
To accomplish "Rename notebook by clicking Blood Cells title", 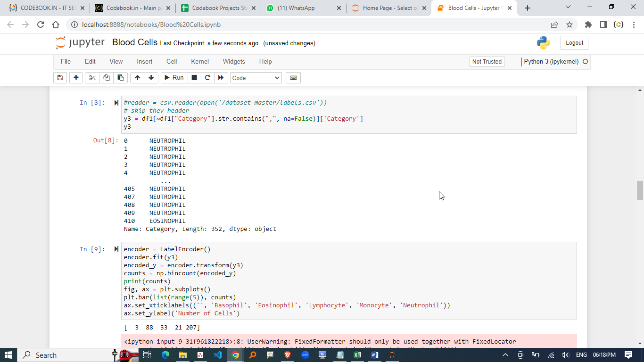I will point(135,42).
